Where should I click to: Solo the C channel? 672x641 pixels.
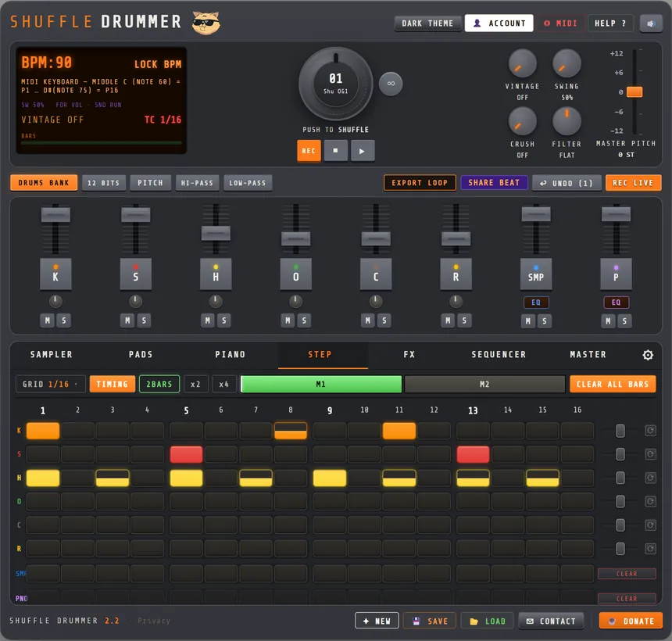pyautogui.click(x=384, y=320)
